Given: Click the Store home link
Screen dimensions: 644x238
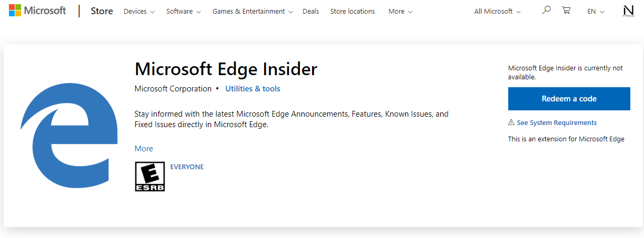Looking at the screenshot, I should click(102, 11).
